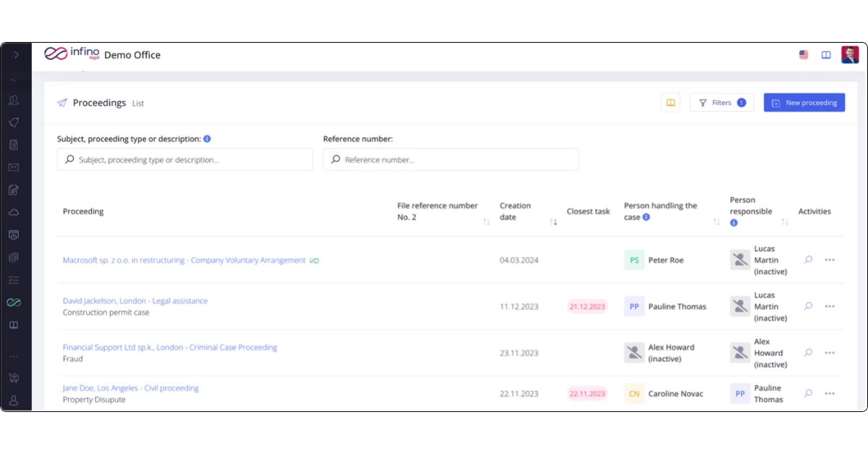Screen dimensions: 868x454
Task: Click the US flag language icon
Action: (804, 55)
